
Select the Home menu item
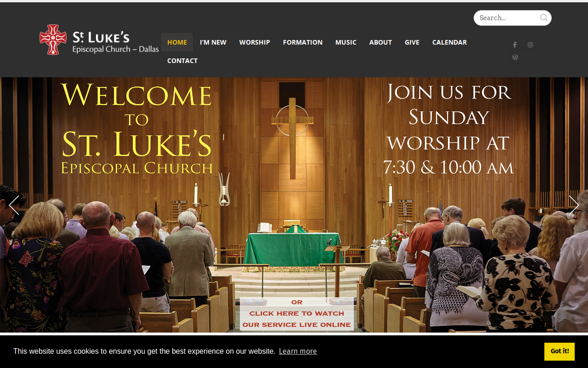click(x=177, y=42)
